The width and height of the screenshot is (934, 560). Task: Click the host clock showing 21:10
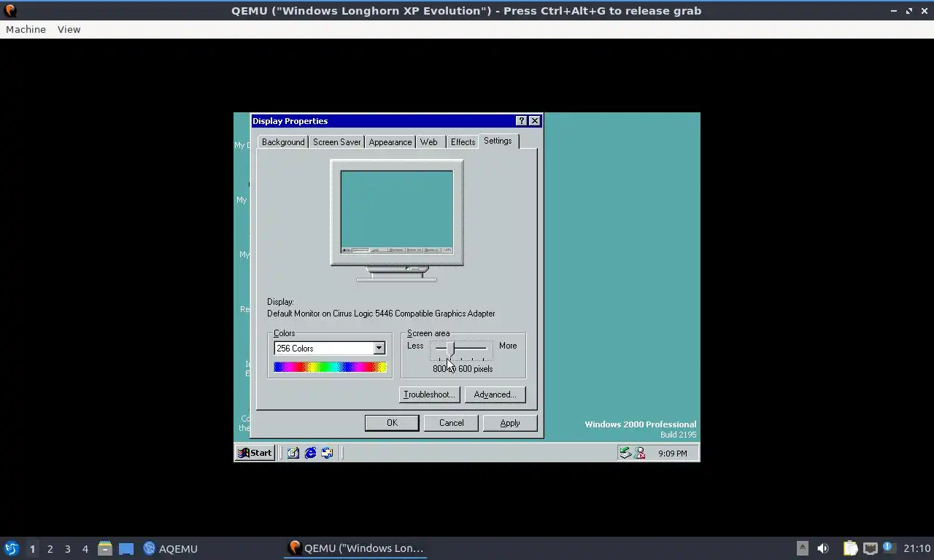pos(916,548)
